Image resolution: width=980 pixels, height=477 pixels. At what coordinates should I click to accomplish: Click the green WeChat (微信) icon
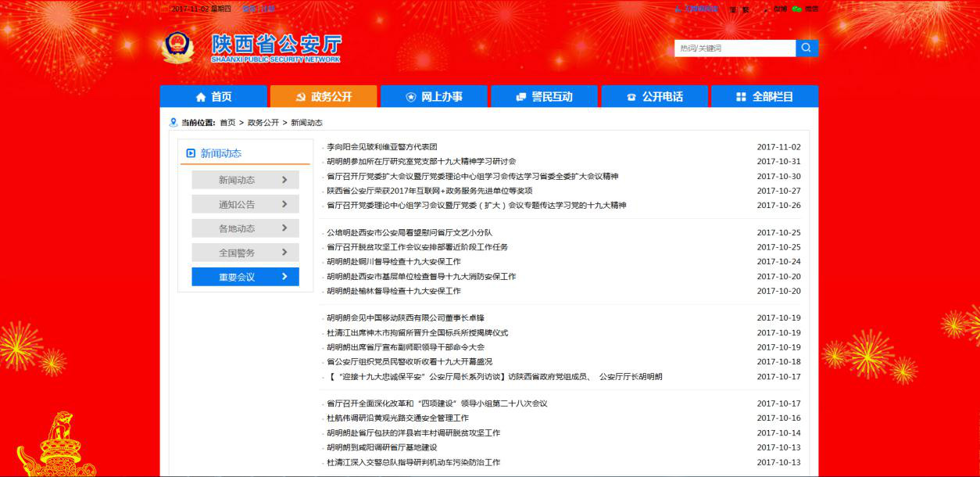(x=796, y=9)
